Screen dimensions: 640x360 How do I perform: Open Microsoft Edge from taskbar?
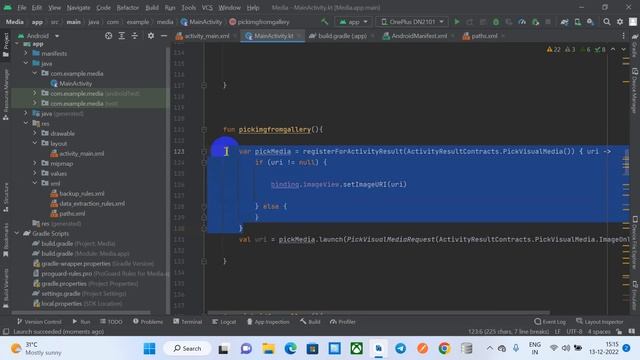click(x=291, y=349)
